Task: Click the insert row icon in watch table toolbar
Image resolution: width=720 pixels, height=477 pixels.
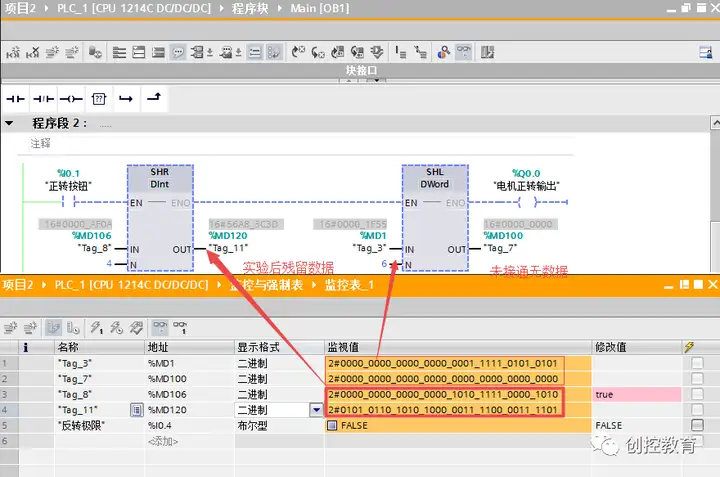Action: click(10, 328)
